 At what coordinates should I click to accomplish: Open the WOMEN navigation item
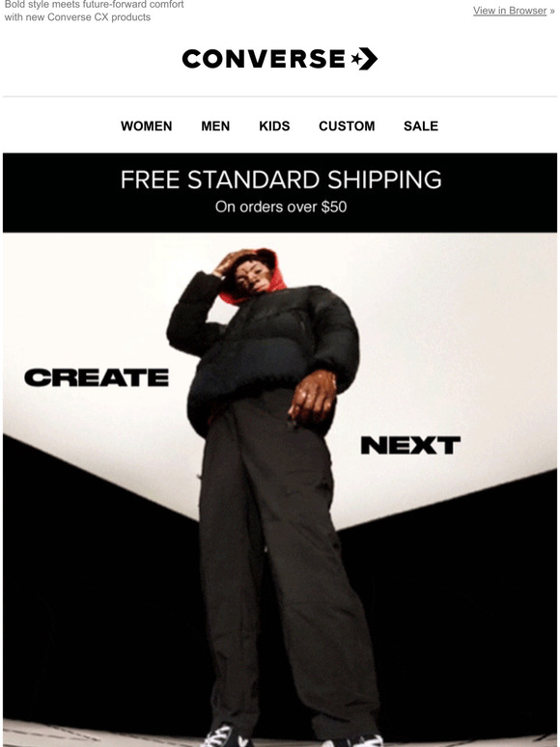[147, 126]
